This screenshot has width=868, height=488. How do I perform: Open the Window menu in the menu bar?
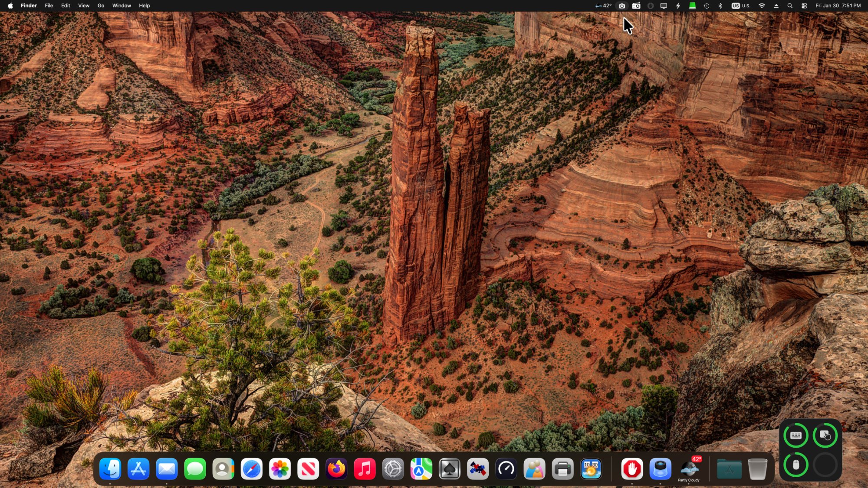(x=122, y=6)
